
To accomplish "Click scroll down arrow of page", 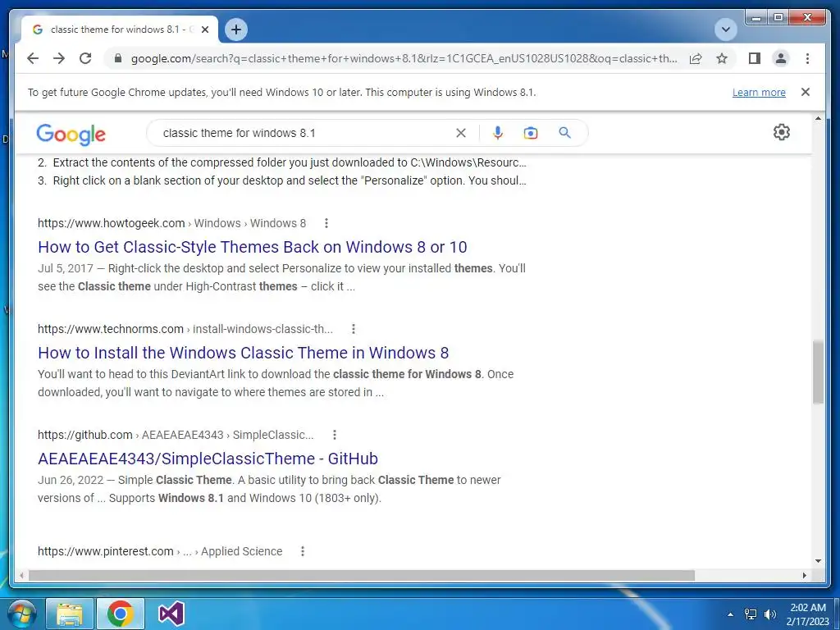I will 818,561.
